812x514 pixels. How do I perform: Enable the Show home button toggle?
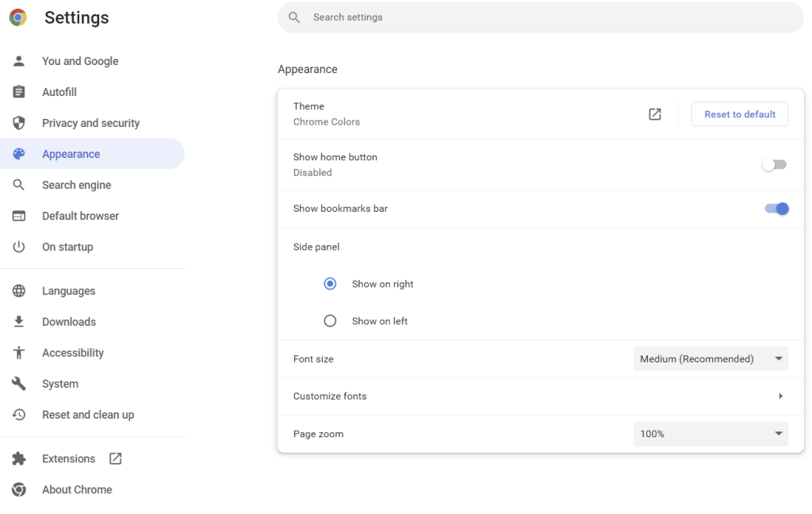tap(774, 165)
